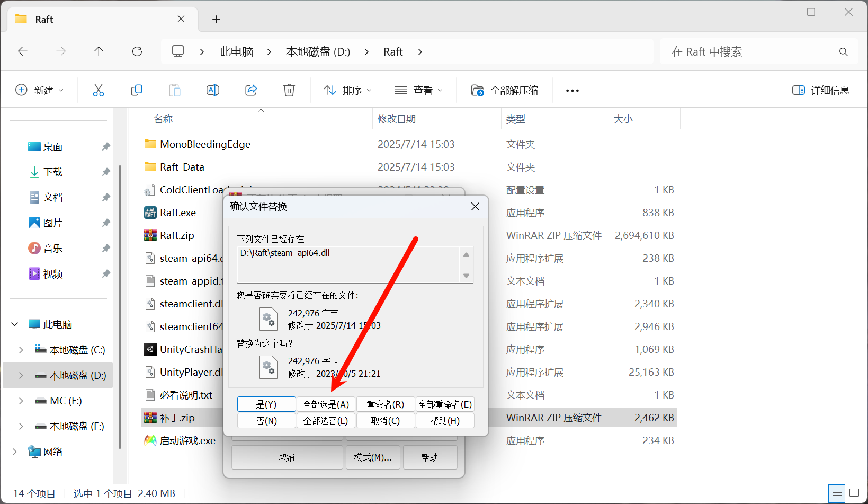Click the cut scissors icon in toolbar

click(x=99, y=90)
